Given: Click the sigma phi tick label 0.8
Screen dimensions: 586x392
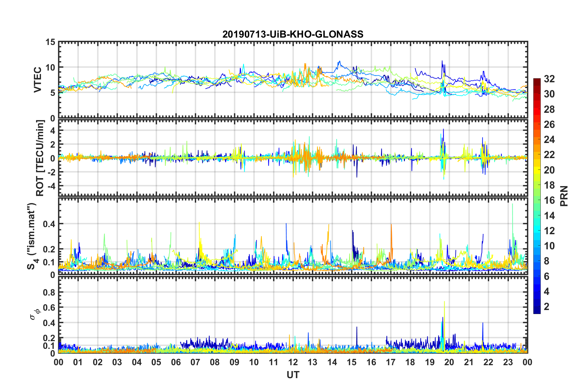Looking at the screenshot, I should tap(49, 292).
